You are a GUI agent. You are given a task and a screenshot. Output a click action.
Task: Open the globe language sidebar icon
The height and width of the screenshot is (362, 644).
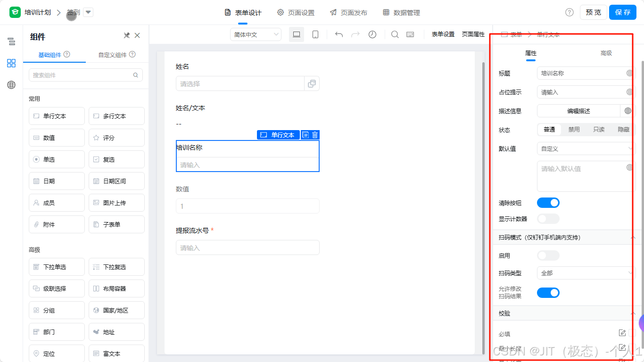point(11,85)
